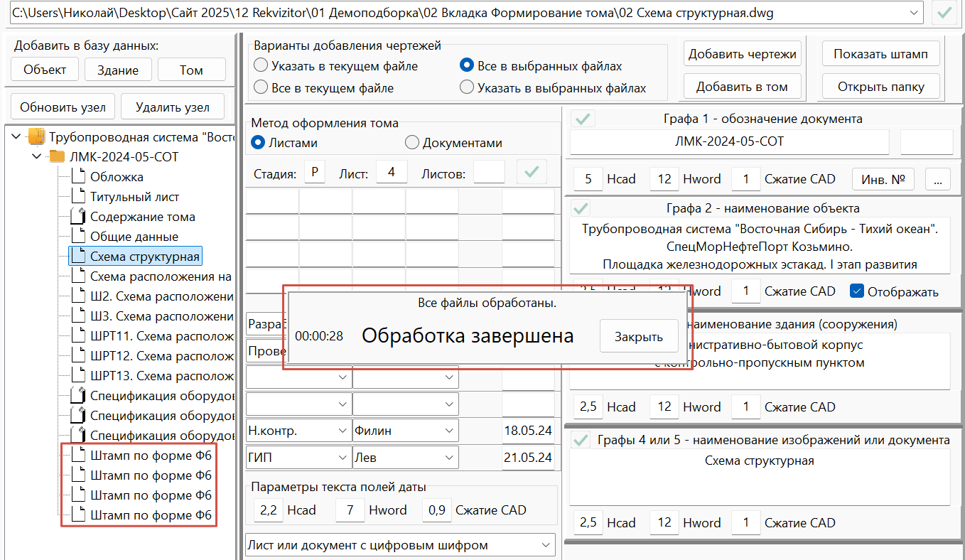Toggle the checkmark icon beside Графа 1 heading

click(583, 119)
